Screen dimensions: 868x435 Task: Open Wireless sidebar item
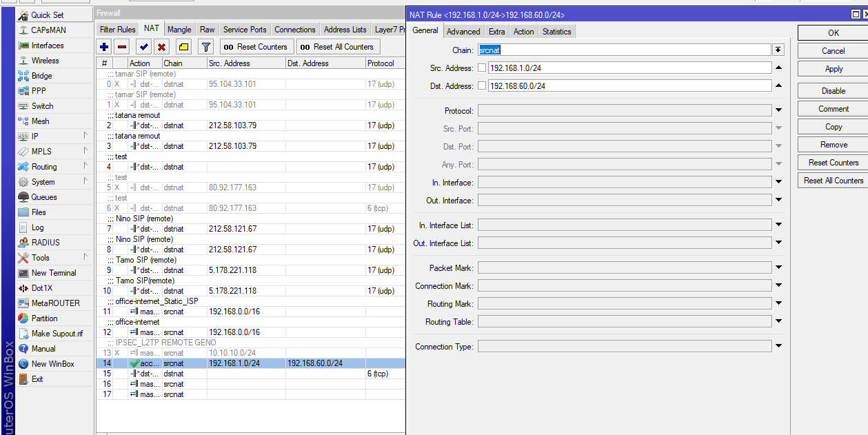pyautogui.click(x=54, y=61)
